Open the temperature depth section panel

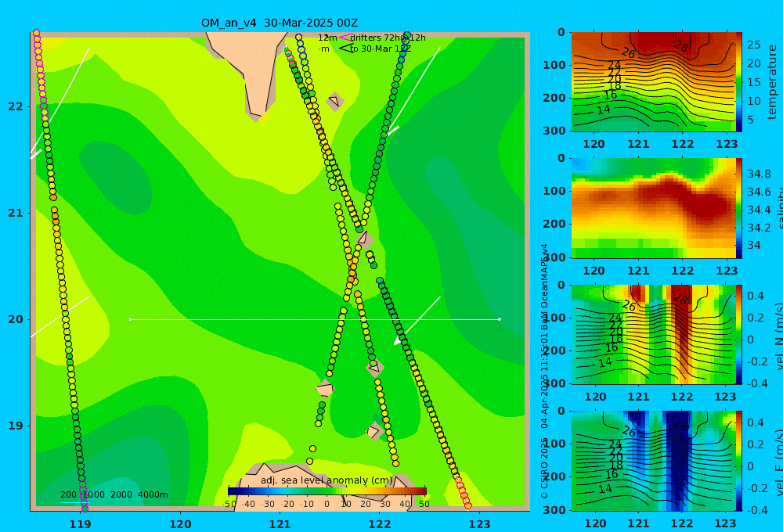(654, 82)
